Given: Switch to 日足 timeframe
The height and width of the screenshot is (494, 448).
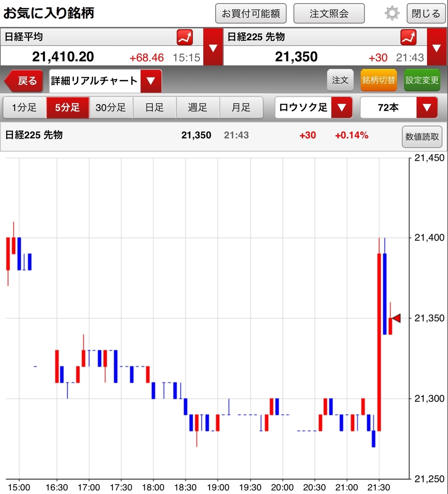Looking at the screenshot, I should tap(155, 108).
